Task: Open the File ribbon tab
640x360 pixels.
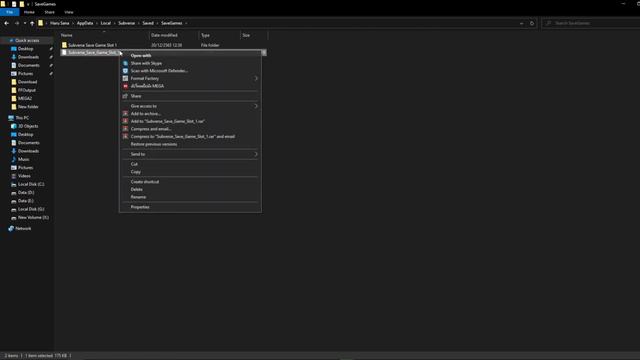Action: pos(9,12)
